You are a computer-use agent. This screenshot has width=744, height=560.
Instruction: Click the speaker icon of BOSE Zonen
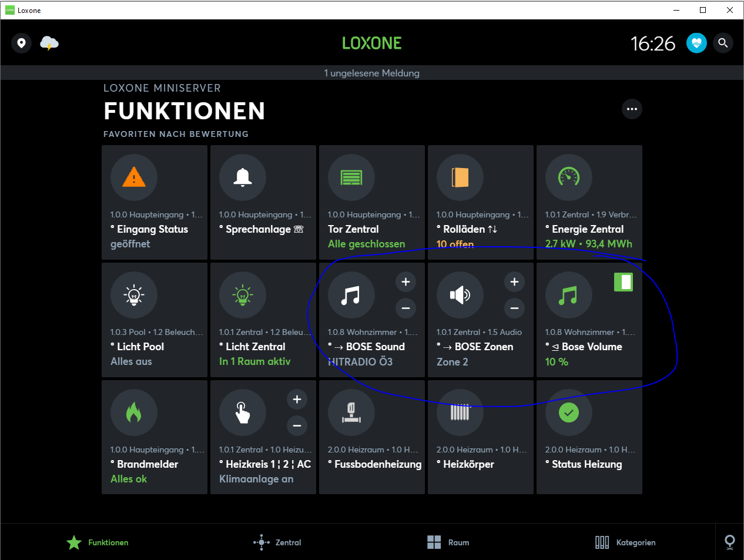tap(460, 294)
